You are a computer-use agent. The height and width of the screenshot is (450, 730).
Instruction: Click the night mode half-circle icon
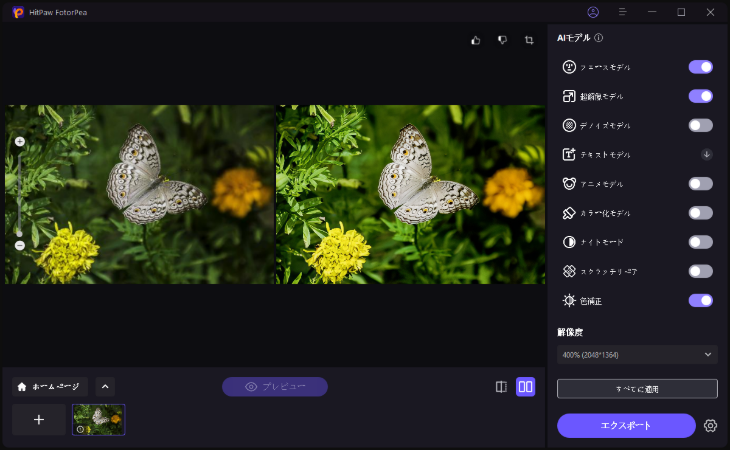click(569, 242)
